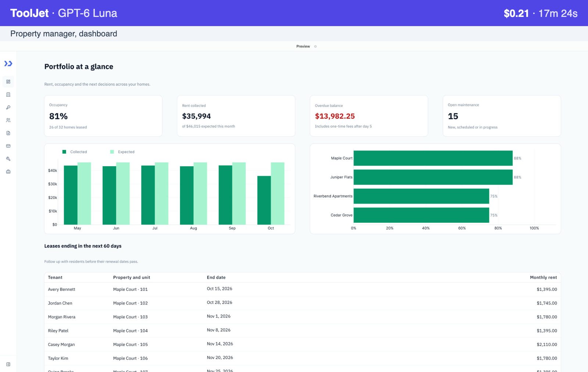Sort by the End date column header
The width and height of the screenshot is (588, 372).
(x=216, y=278)
